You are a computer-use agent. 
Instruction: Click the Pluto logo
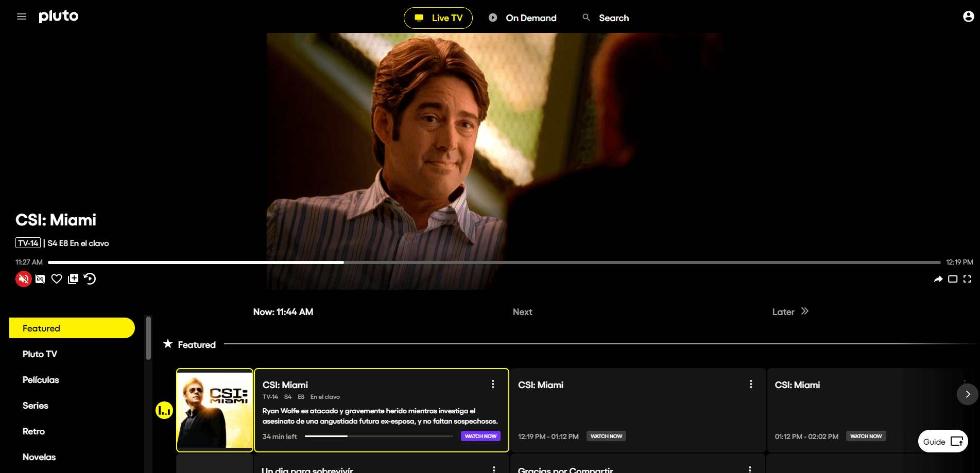click(59, 16)
